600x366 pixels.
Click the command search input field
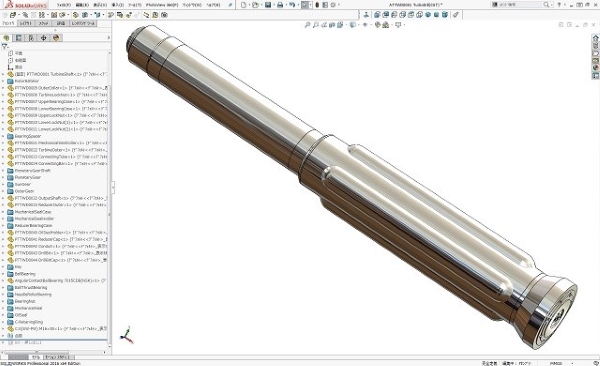pos(520,5)
